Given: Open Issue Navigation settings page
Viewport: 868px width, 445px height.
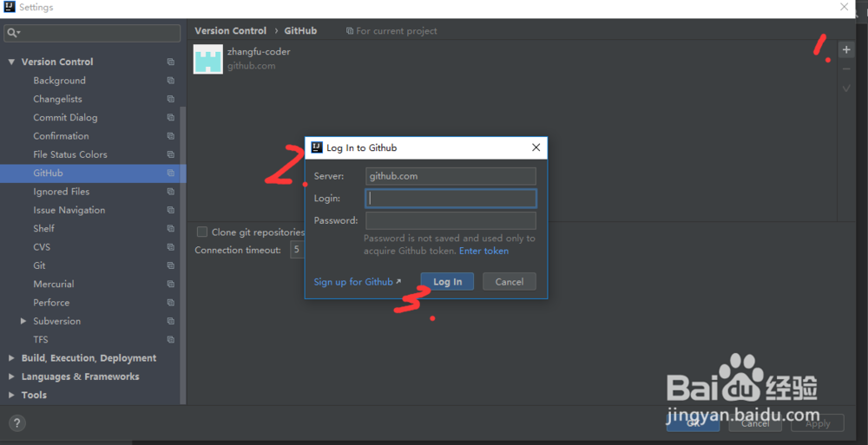Looking at the screenshot, I should click(x=69, y=210).
